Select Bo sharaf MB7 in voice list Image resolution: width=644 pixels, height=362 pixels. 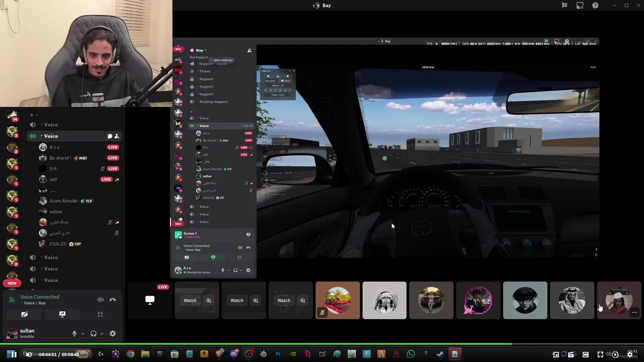(80, 158)
